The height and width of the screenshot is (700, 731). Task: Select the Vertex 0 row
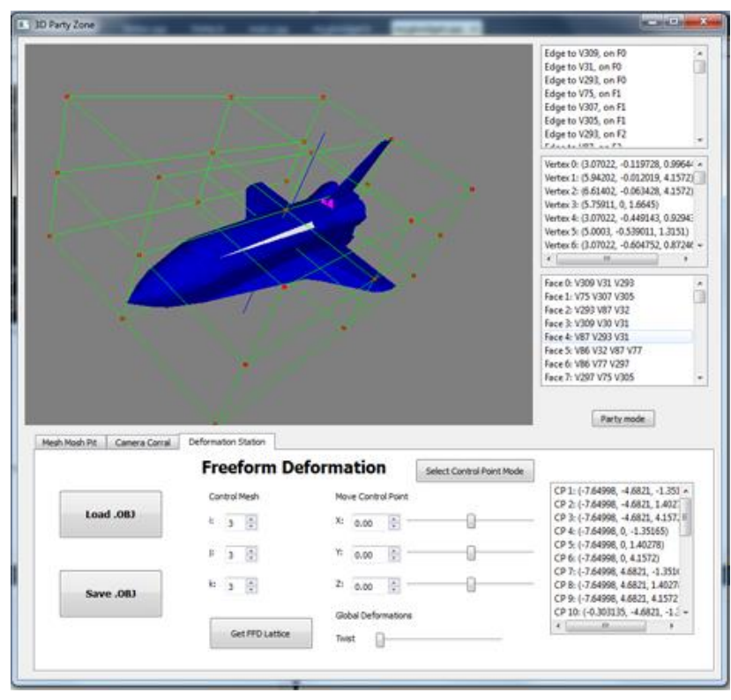click(618, 164)
